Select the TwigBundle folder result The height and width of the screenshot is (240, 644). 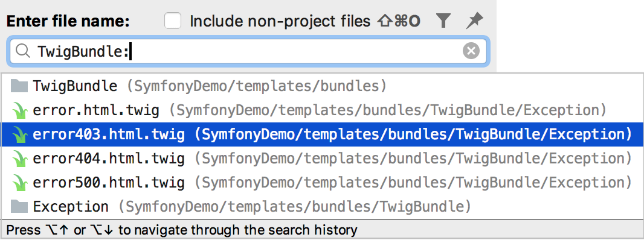[322, 86]
